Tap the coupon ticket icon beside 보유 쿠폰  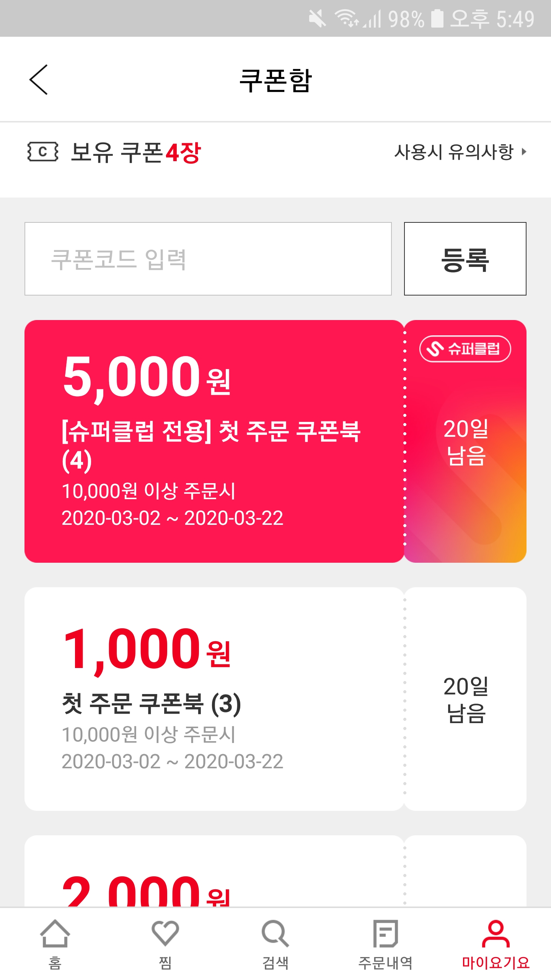tap(43, 152)
